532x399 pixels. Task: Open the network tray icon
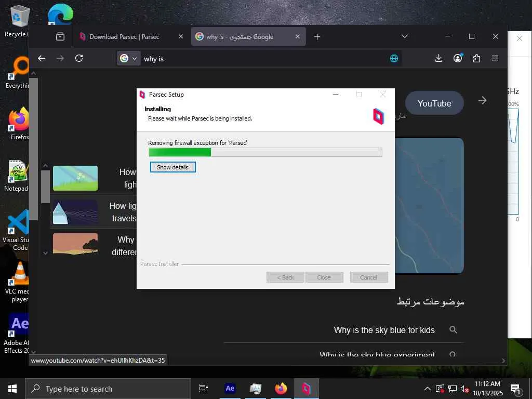(453, 389)
